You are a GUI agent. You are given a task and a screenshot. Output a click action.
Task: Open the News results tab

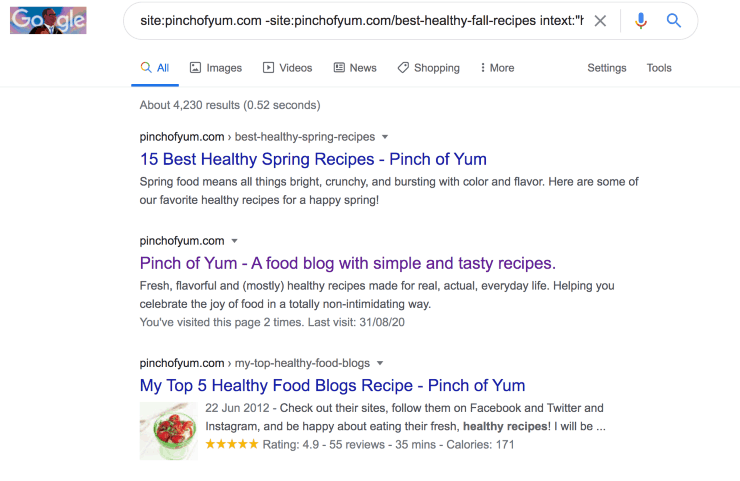coord(355,68)
